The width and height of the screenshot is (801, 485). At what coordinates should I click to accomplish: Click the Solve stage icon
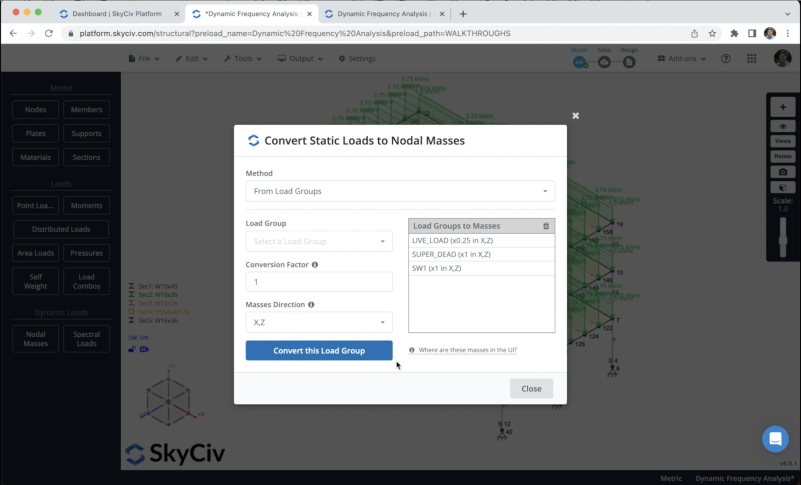tap(604, 62)
